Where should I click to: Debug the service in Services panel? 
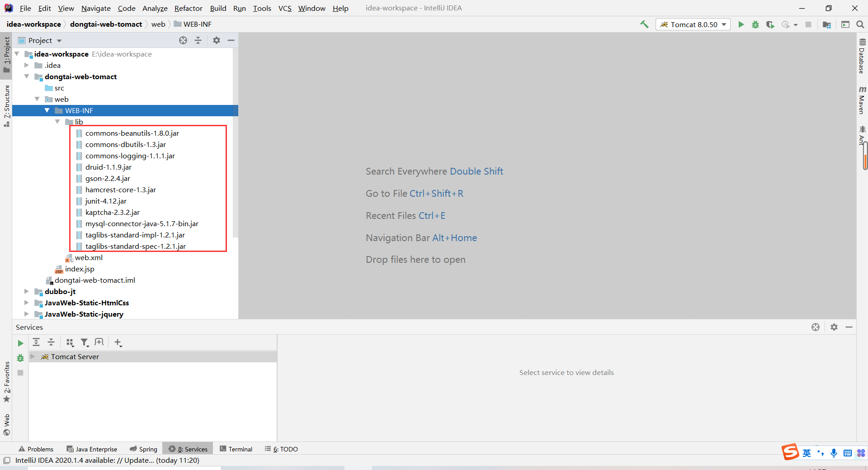click(20, 358)
